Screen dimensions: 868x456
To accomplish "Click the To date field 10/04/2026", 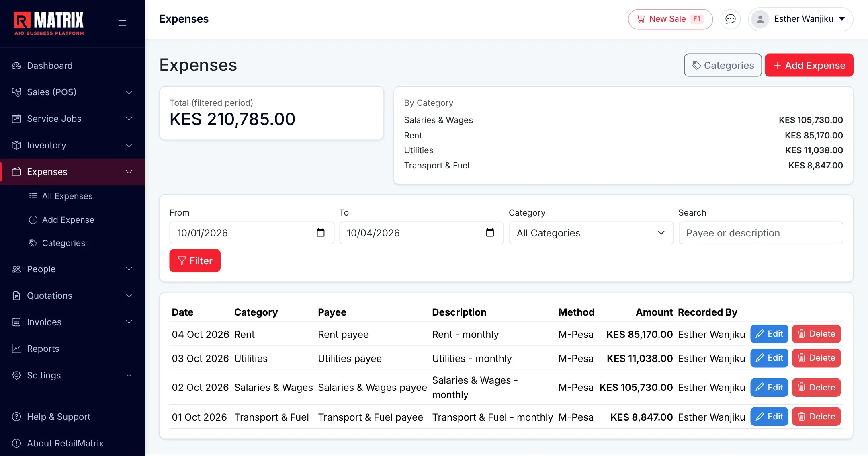I will tap(421, 233).
